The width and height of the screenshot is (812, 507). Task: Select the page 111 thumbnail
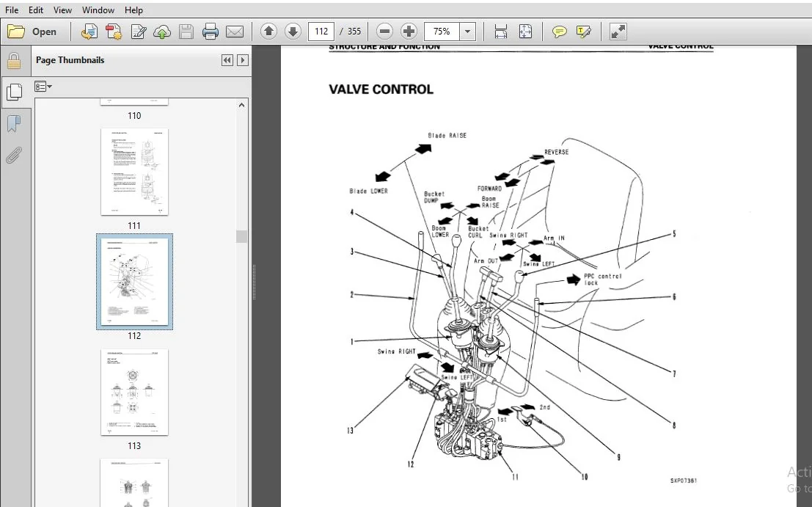[x=134, y=172]
